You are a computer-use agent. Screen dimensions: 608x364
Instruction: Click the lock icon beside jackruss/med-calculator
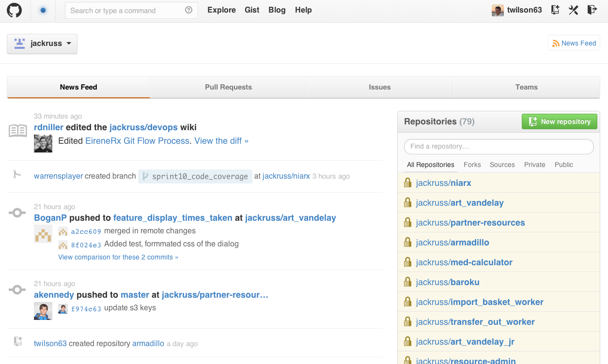(x=408, y=262)
